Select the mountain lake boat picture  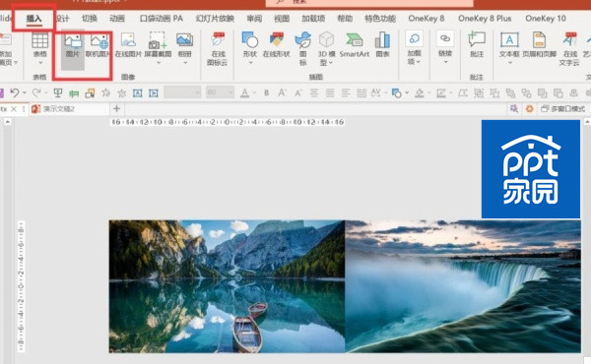click(x=227, y=286)
